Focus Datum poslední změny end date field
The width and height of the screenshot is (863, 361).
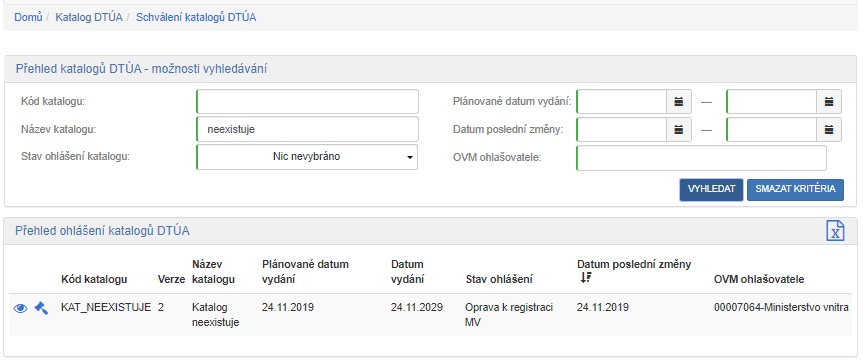click(772, 130)
